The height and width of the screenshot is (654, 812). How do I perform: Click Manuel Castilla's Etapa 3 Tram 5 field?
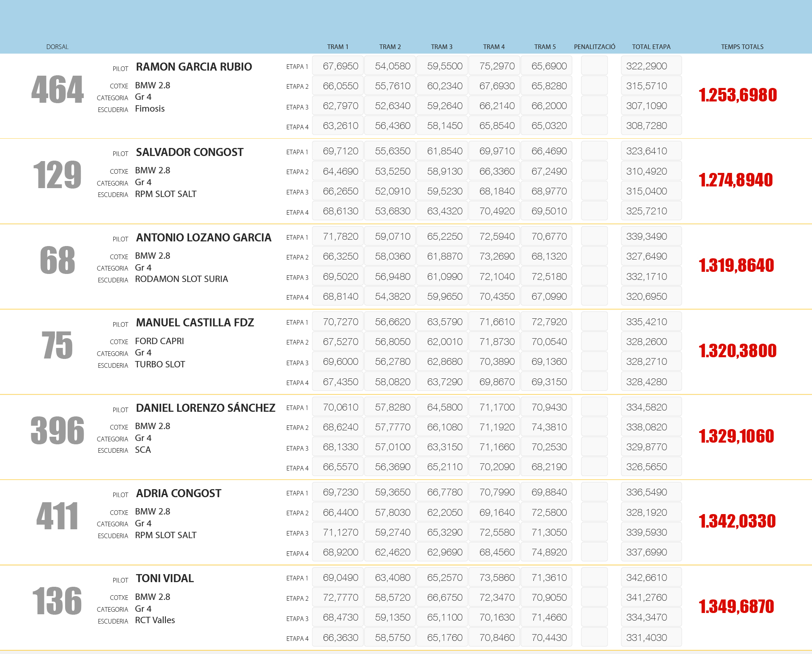click(x=546, y=362)
